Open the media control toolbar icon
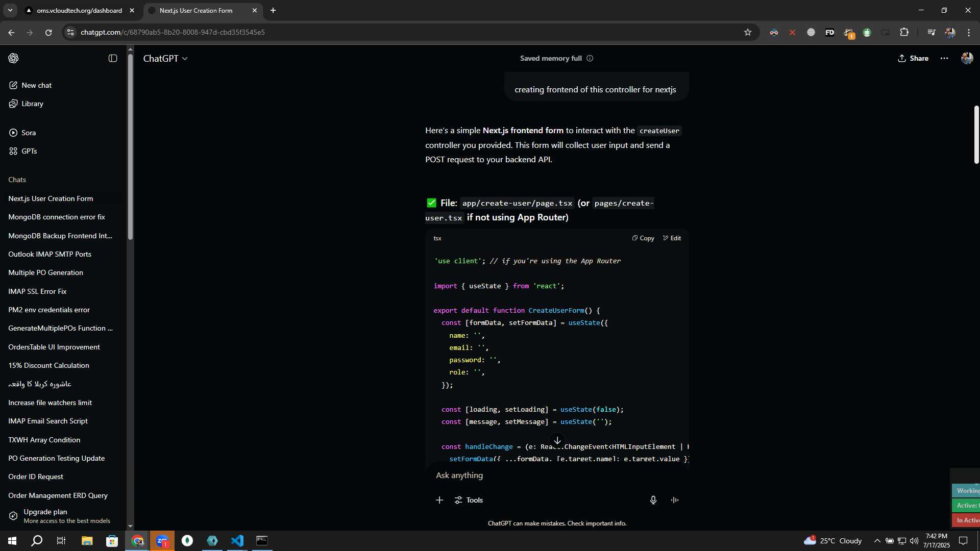This screenshot has width=980, height=551. pos(932,32)
